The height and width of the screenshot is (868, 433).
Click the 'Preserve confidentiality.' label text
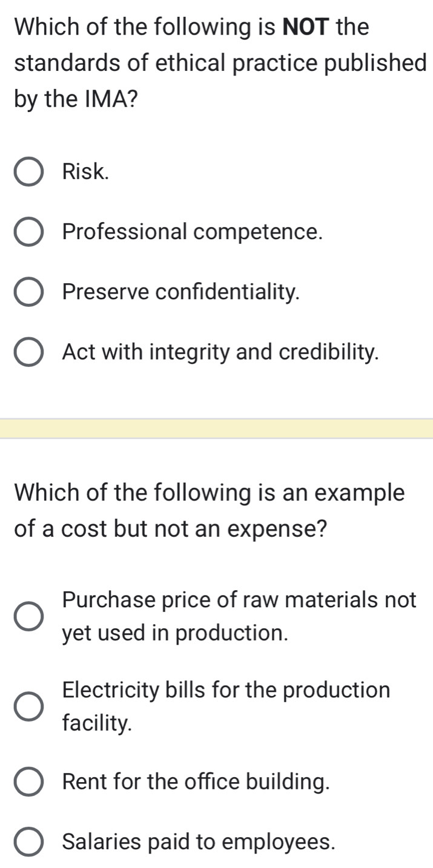click(x=181, y=292)
